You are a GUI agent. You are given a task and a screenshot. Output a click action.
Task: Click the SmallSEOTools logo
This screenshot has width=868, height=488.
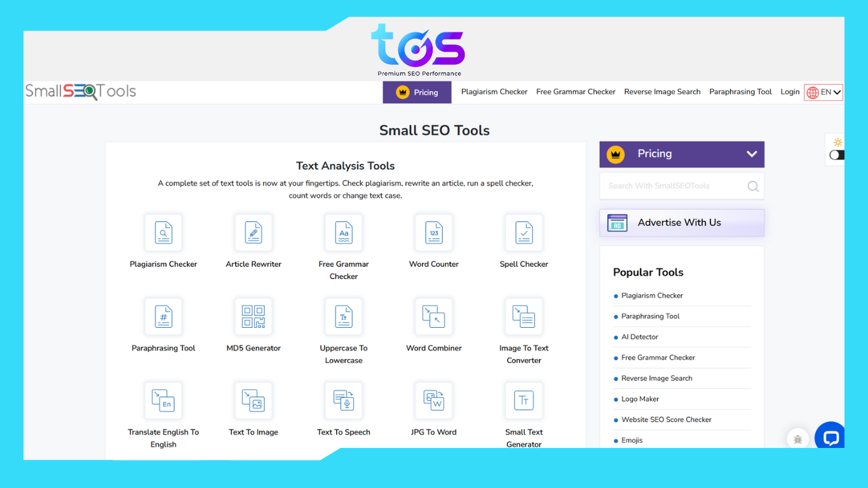pos(81,91)
